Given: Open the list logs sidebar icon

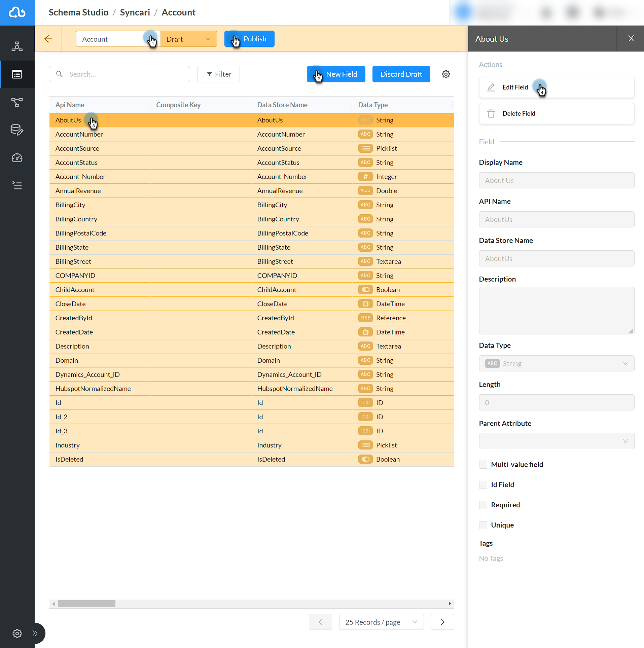Looking at the screenshot, I should click(x=17, y=185).
